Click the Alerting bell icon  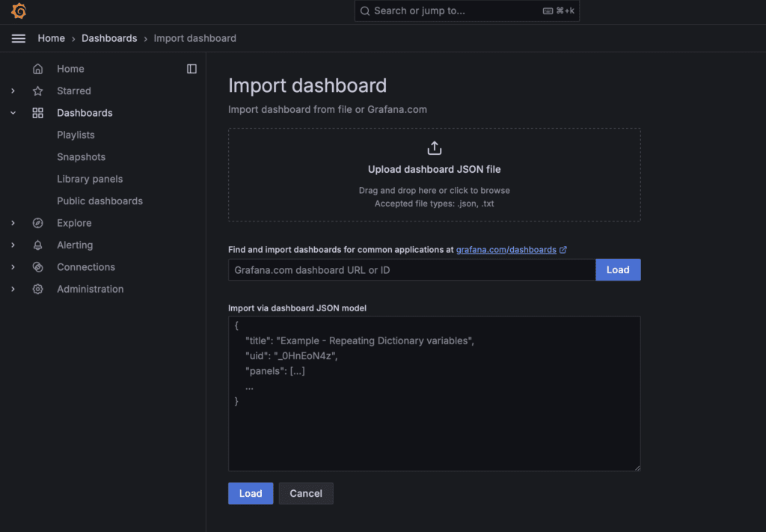tap(37, 245)
